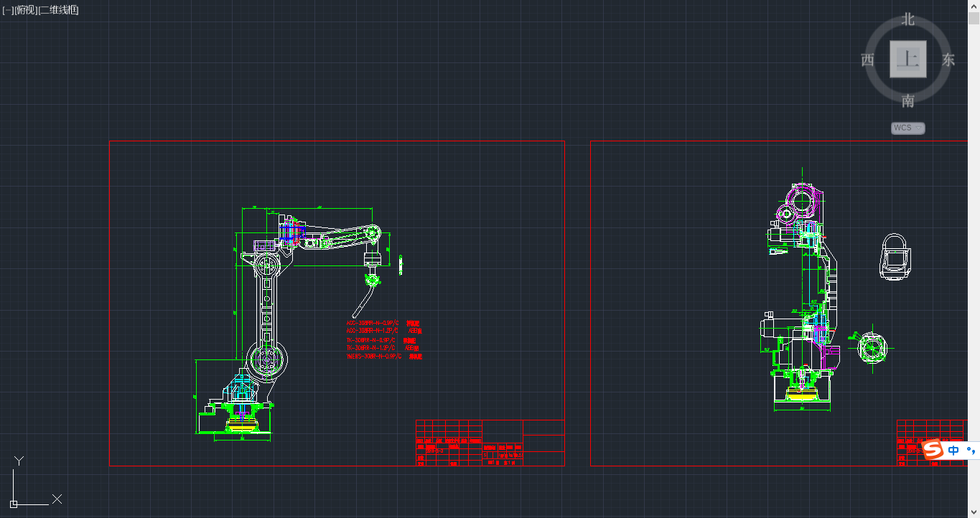Rotate view to 北 on ViewCube compass
980x518 pixels.
tap(908, 20)
